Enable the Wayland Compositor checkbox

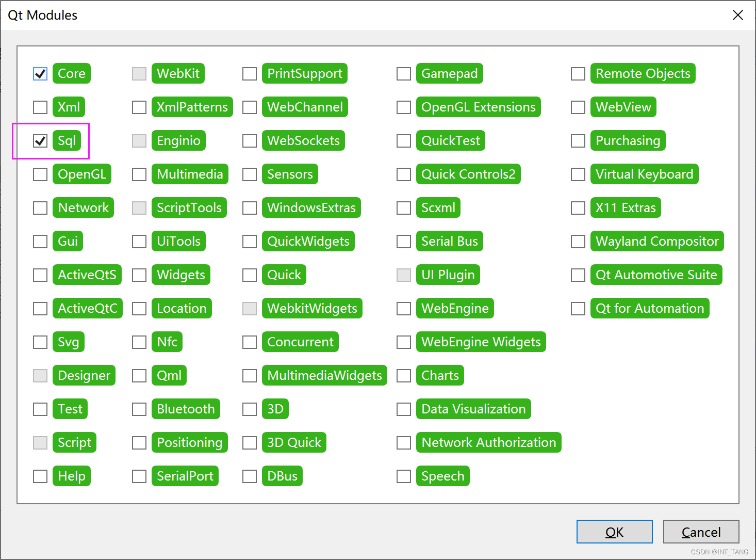pos(578,242)
